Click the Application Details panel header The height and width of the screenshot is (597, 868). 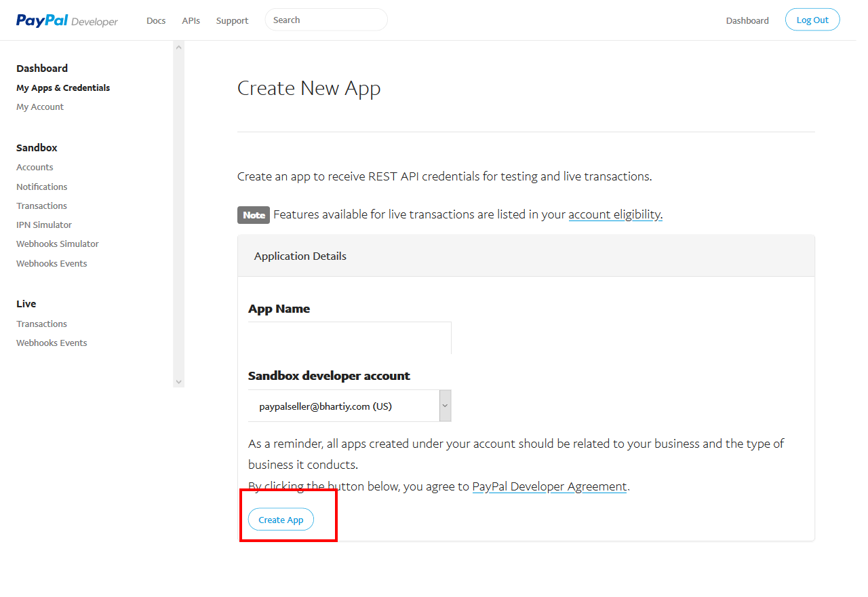click(526, 256)
